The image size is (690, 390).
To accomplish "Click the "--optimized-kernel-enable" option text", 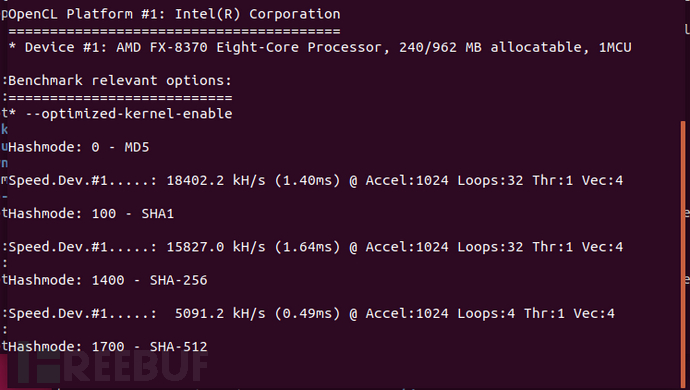I will [128, 114].
